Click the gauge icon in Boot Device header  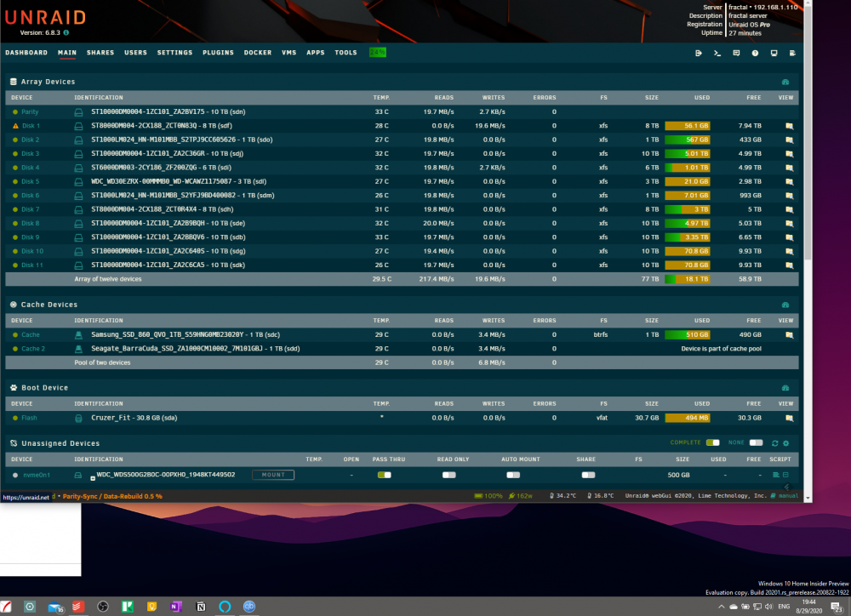pyautogui.click(x=785, y=388)
